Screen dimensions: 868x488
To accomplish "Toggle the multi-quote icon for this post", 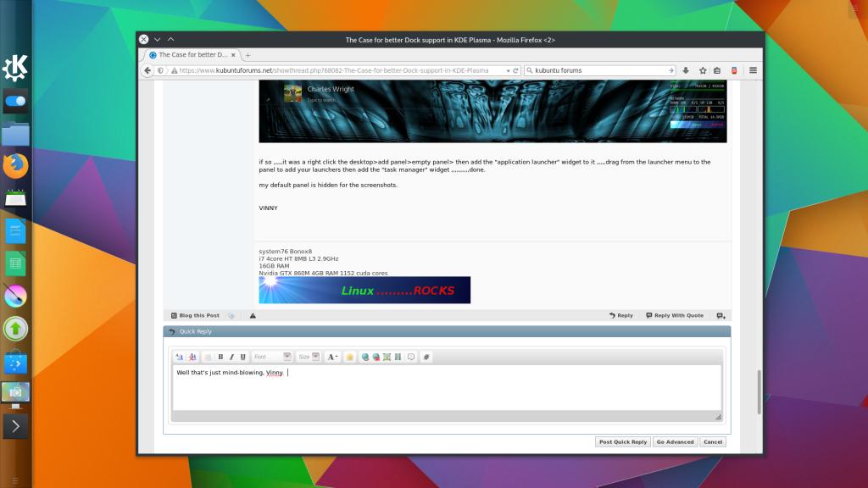I will point(721,315).
